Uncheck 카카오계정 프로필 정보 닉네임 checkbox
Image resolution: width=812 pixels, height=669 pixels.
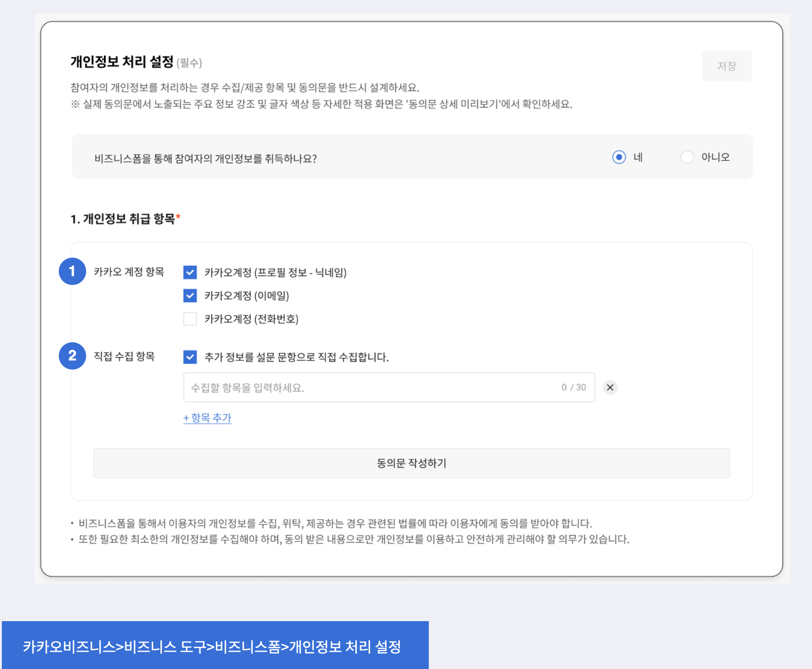pyautogui.click(x=190, y=273)
